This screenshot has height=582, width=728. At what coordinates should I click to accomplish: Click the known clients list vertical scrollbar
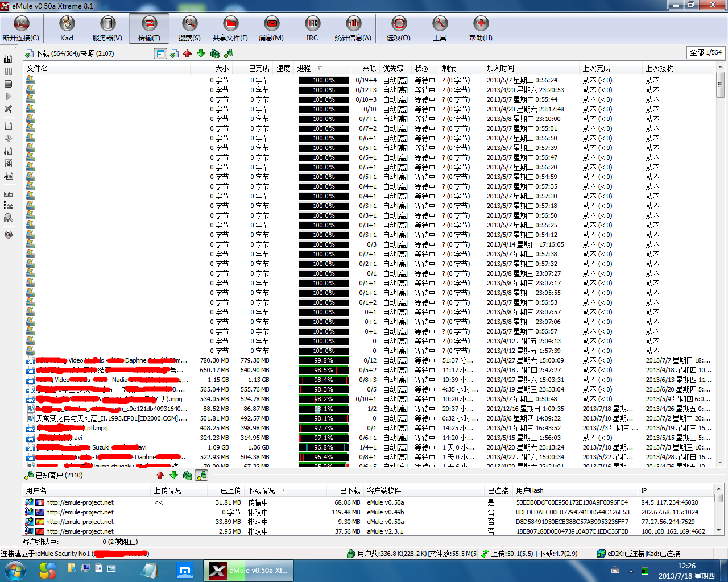coord(719,510)
